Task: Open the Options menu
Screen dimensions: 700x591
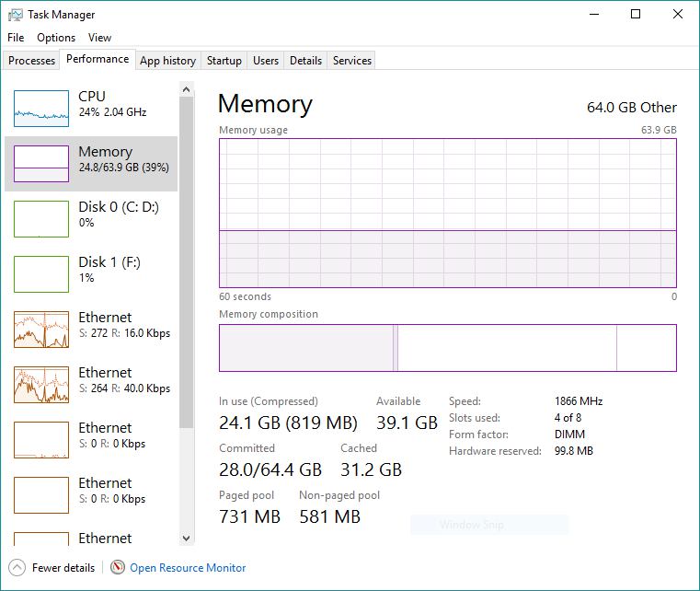Action: point(56,38)
